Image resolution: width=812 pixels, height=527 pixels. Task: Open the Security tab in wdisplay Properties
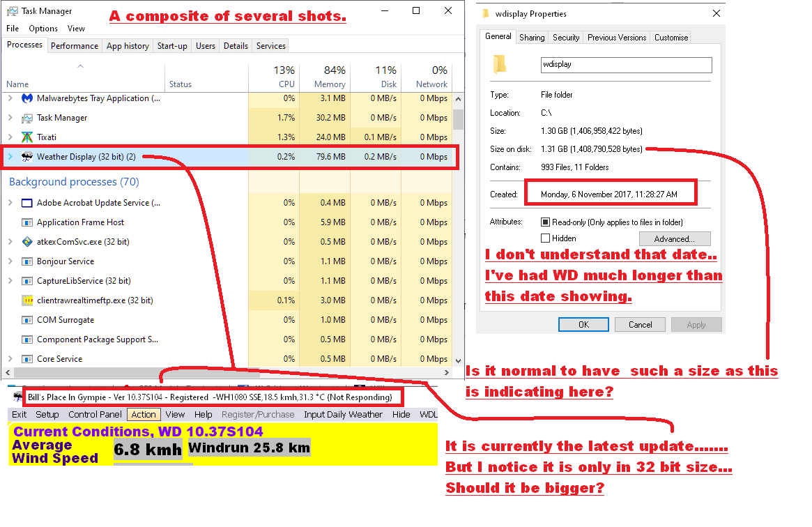566,37
